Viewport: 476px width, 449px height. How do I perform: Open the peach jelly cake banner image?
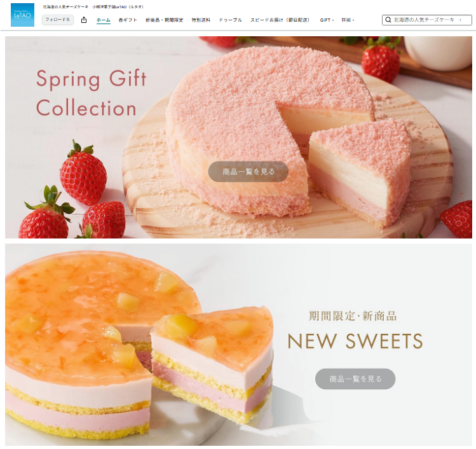coord(238,345)
